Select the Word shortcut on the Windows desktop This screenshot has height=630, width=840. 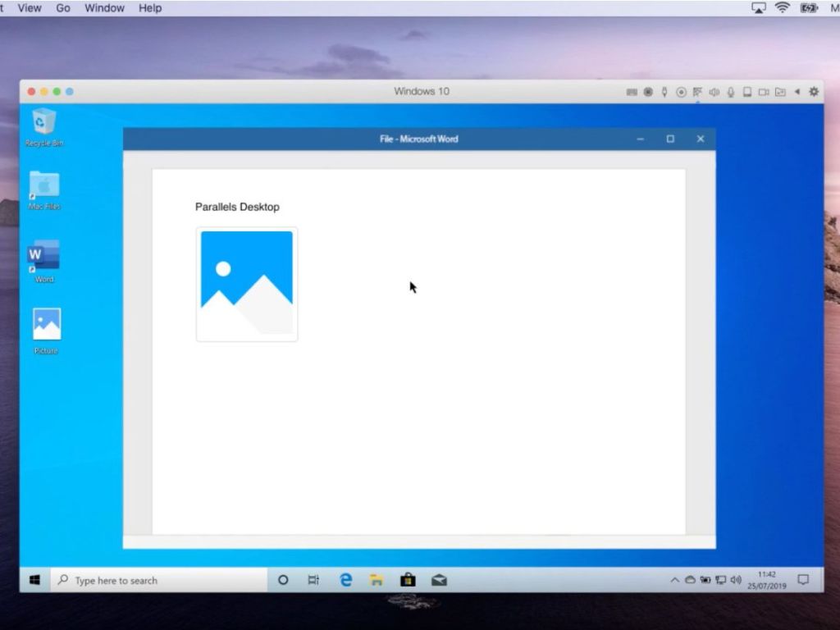(x=44, y=262)
